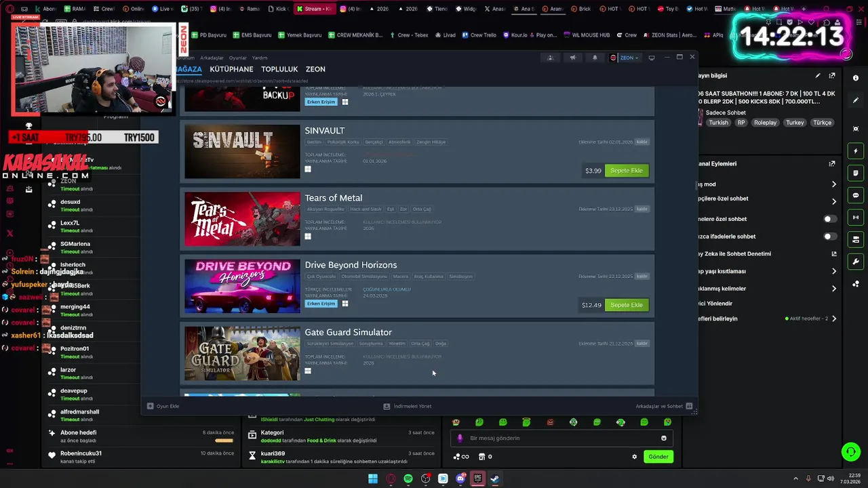Open Crew Trello bookmark
The image size is (868, 488).
click(x=479, y=35)
